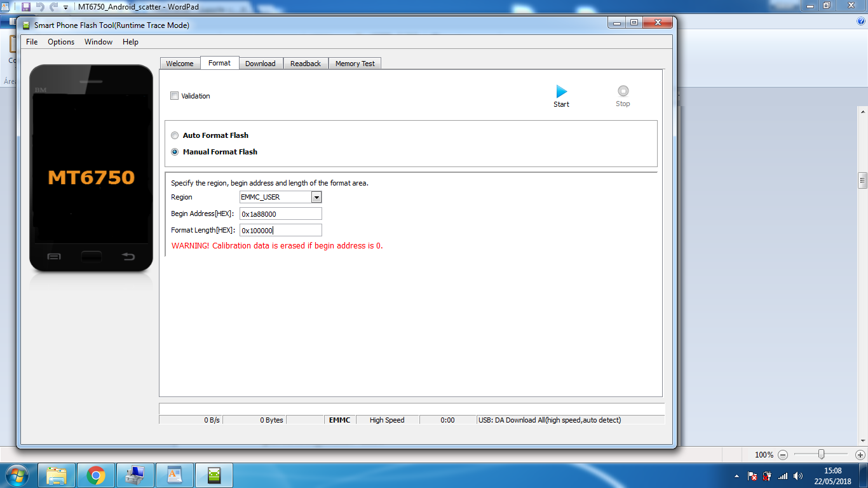The image size is (868, 488).
Task: Close the WordPad window
Action: click(x=851, y=5)
